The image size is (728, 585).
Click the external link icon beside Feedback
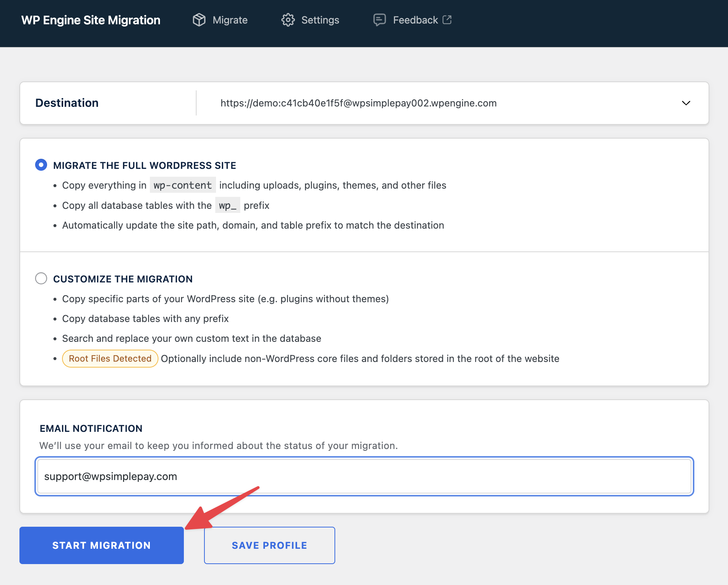point(447,20)
